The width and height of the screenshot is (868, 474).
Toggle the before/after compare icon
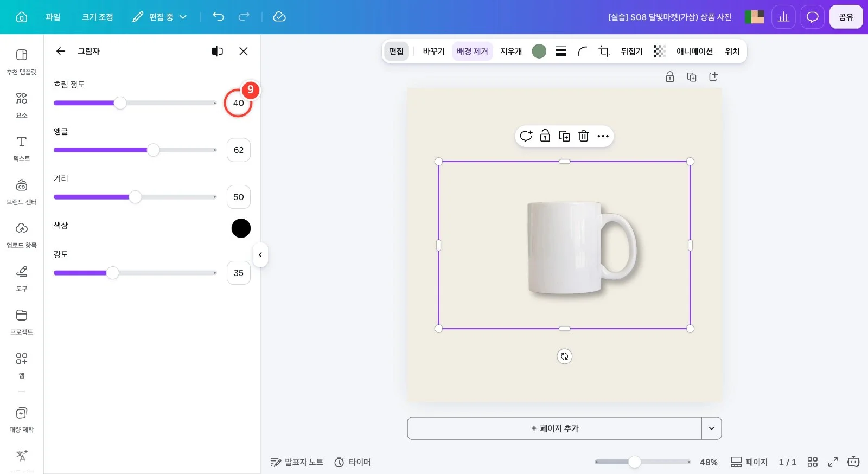[x=217, y=51]
